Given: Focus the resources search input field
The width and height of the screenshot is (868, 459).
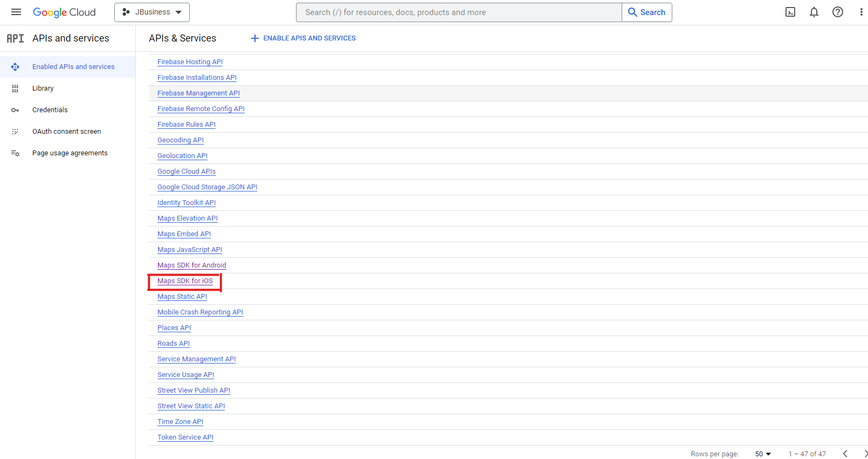Looking at the screenshot, I should click(458, 12).
